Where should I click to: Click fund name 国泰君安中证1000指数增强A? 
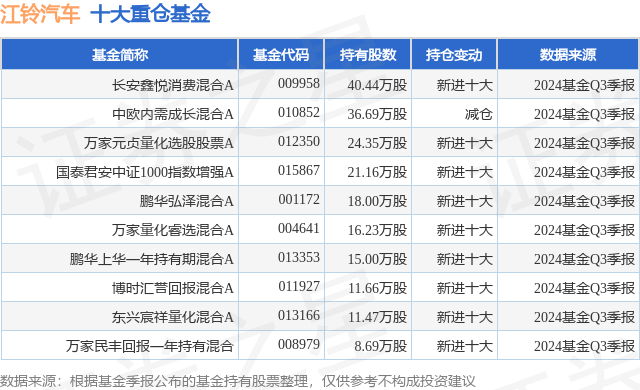coord(145,172)
